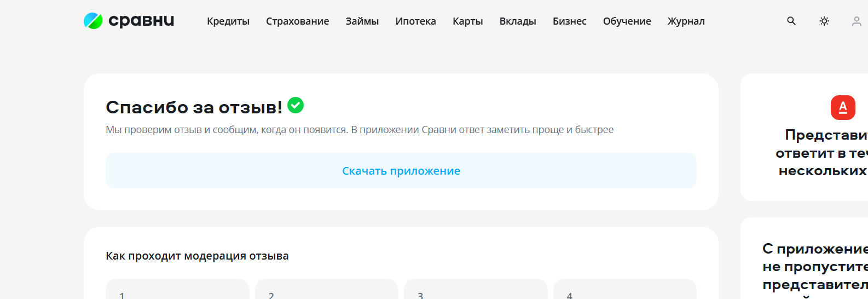Open the Ипотека menu item

click(x=415, y=21)
